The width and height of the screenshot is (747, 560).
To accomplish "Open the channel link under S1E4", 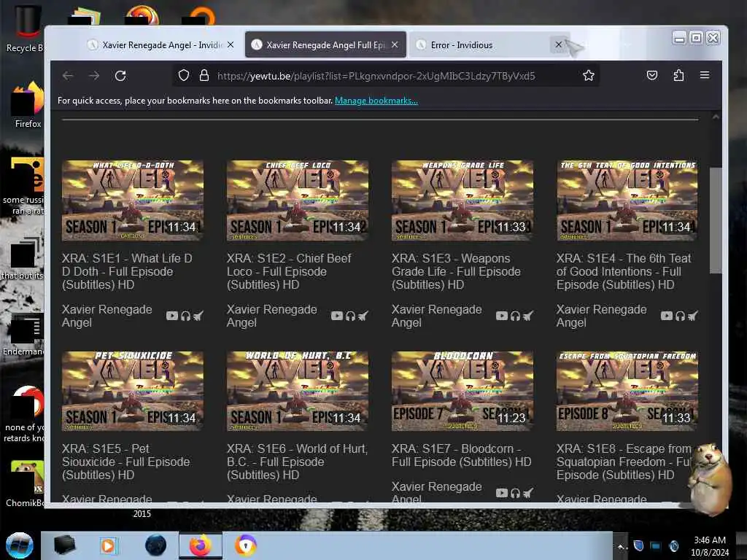I will pyautogui.click(x=602, y=316).
